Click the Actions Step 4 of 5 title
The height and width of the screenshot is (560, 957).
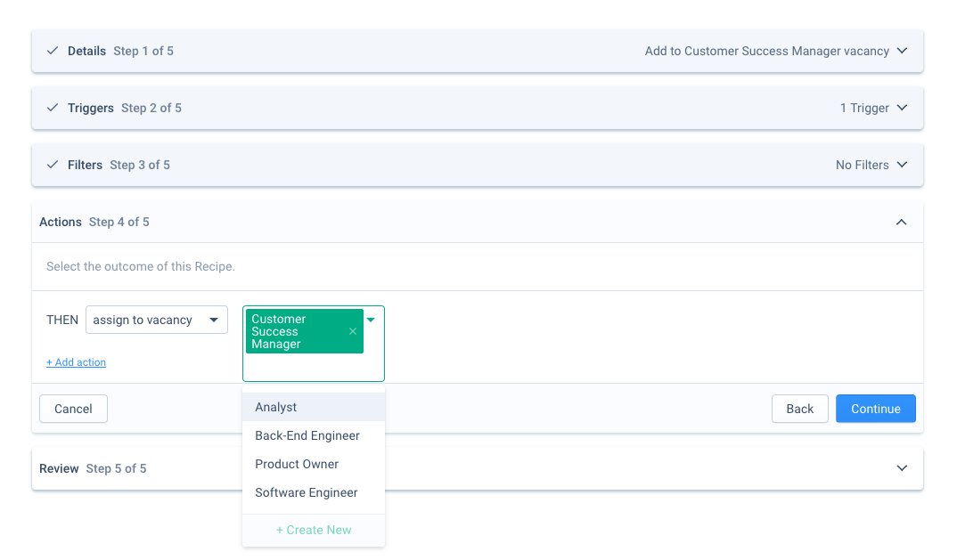click(94, 222)
